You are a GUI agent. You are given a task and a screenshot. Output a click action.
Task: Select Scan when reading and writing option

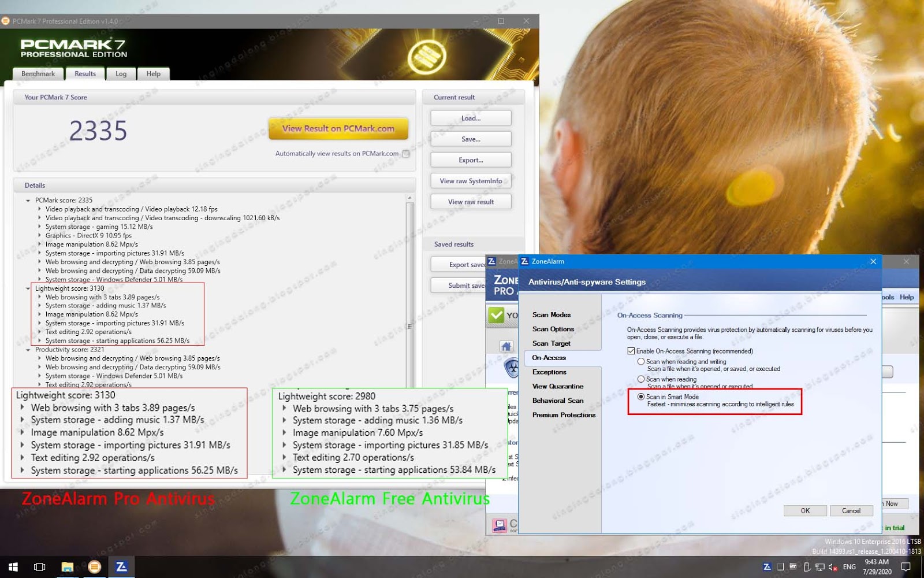pyautogui.click(x=641, y=361)
